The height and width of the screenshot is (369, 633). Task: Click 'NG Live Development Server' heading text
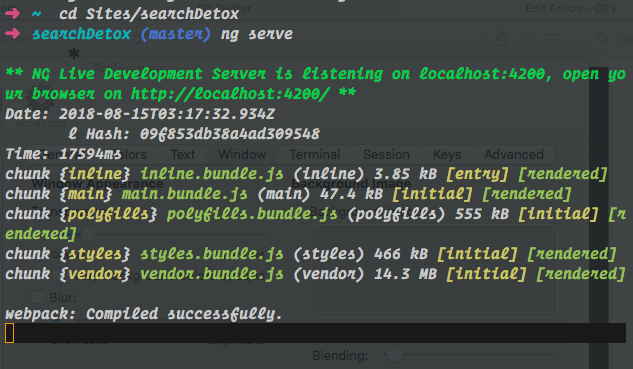point(149,74)
